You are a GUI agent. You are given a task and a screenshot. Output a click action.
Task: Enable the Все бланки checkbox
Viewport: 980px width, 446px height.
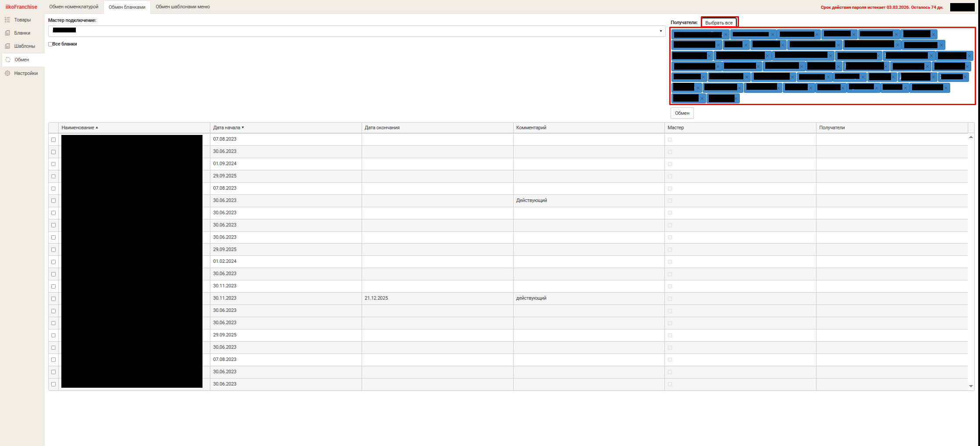pyautogui.click(x=50, y=44)
